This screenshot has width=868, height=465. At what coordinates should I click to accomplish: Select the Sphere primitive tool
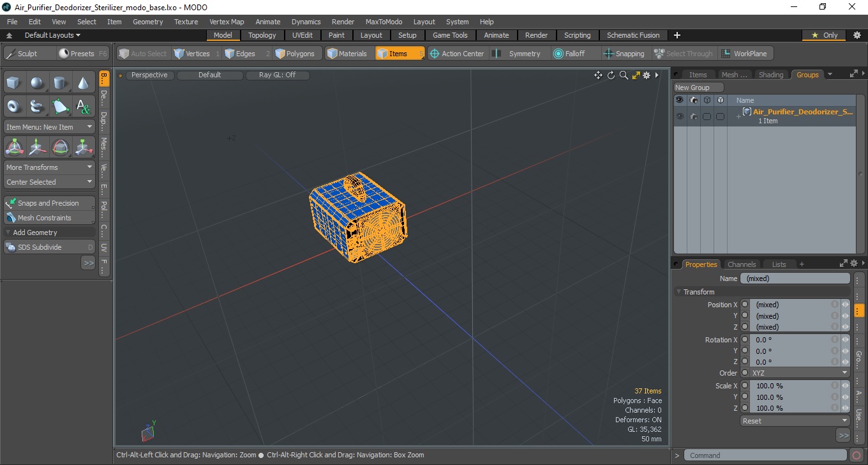point(38,83)
